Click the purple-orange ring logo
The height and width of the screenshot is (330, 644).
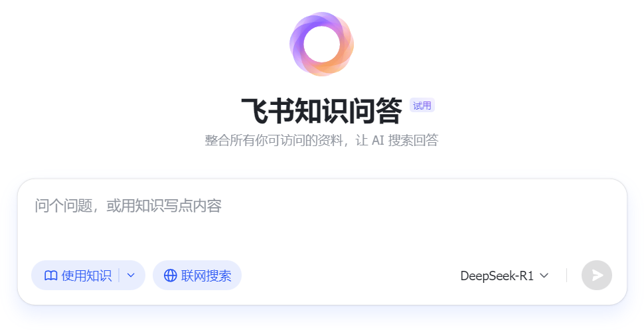click(321, 44)
